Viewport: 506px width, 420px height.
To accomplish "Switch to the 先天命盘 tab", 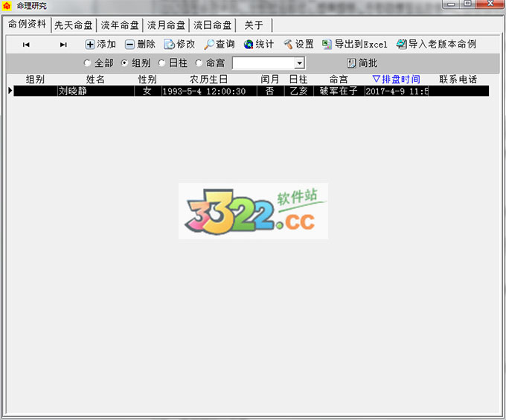I will click(74, 25).
